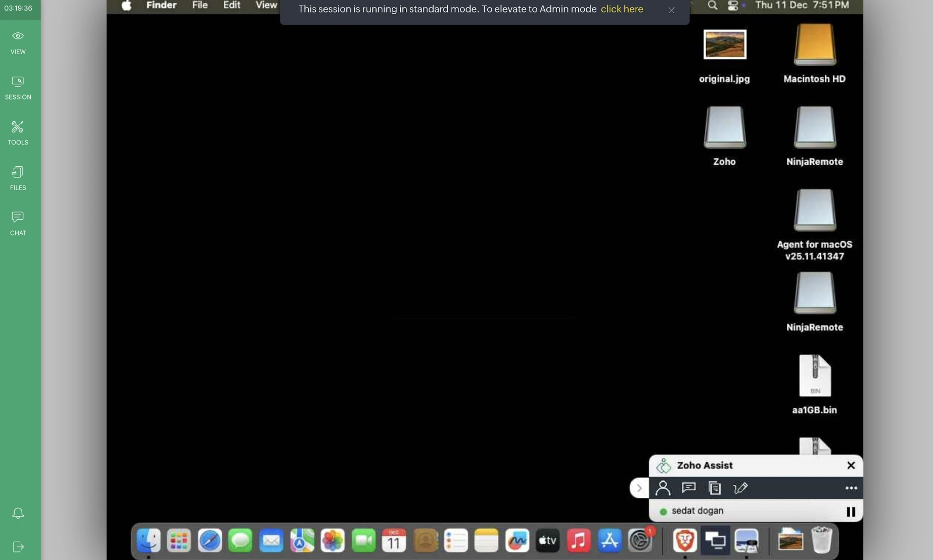Select the Agent for macOS v25.11.41347 volume
933x560 pixels.
pos(815,210)
